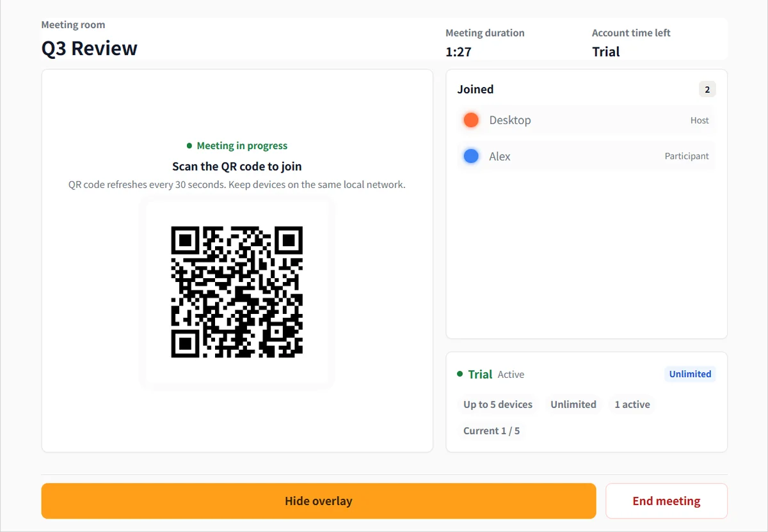Viewport: 768px width, 532px height.
Task: Click the Q3 Review room title
Action: click(90, 49)
